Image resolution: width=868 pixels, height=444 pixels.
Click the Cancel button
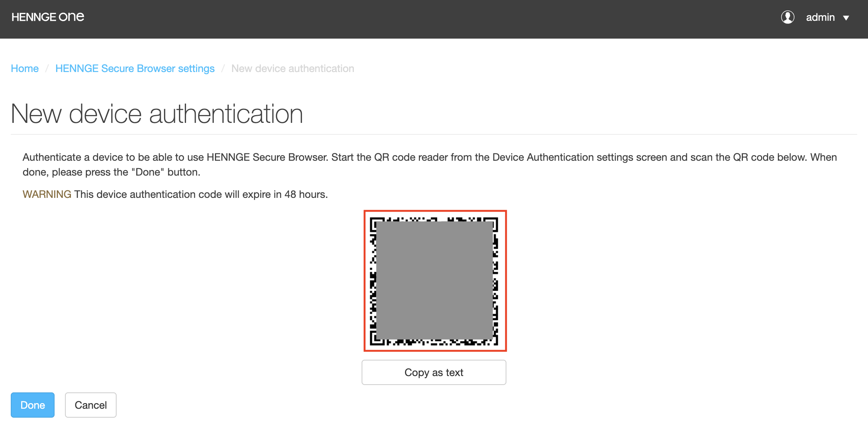click(91, 405)
